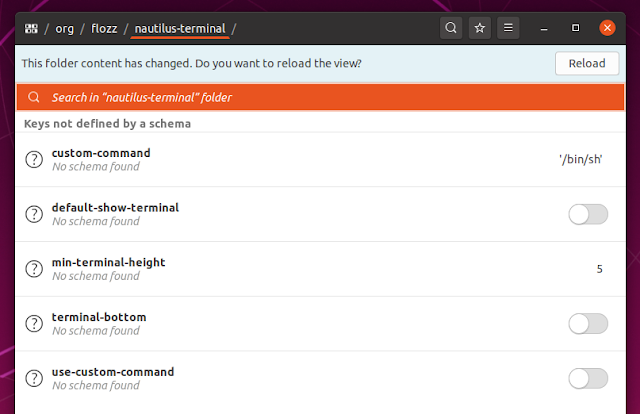Turn on use-custom-command switch
640x414 pixels.
pos(588,378)
